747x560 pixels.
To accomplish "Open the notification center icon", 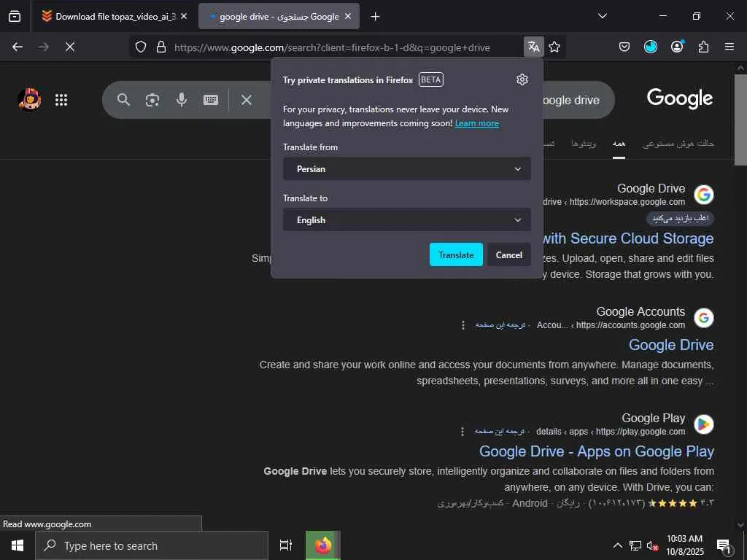I will [724, 546].
